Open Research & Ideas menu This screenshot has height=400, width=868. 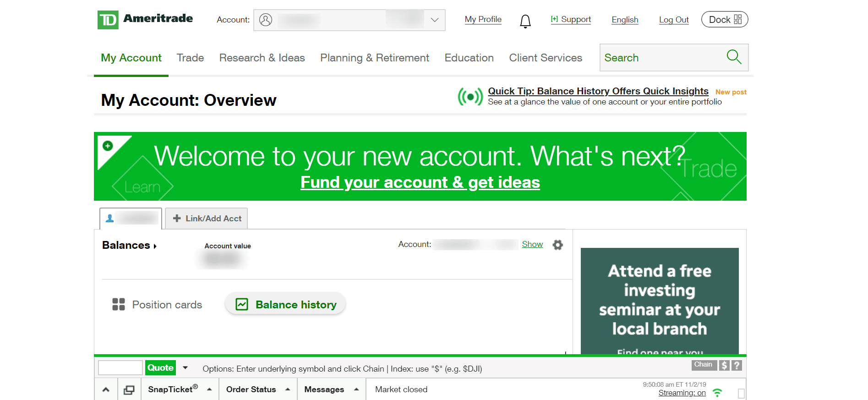(x=262, y=58)
